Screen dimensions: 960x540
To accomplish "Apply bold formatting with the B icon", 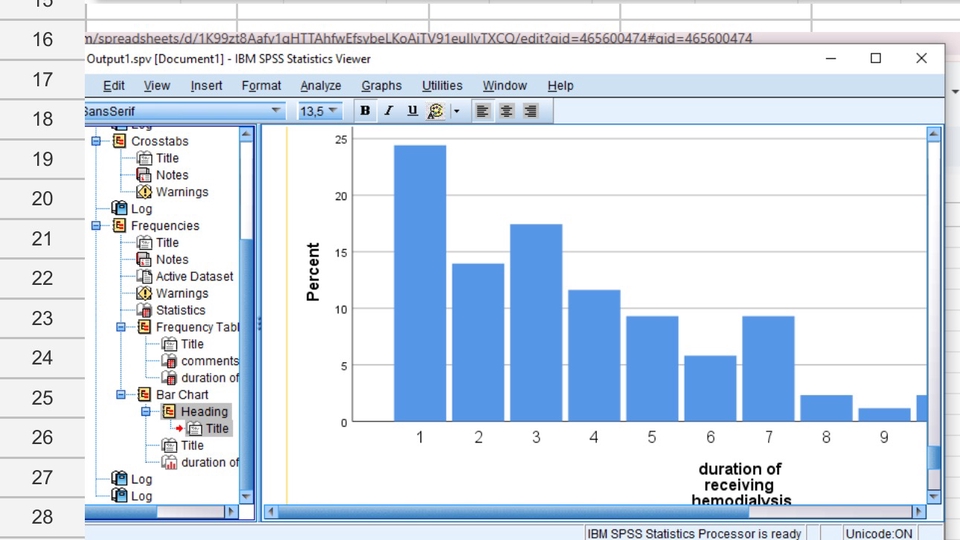I will tap(365, 111).
